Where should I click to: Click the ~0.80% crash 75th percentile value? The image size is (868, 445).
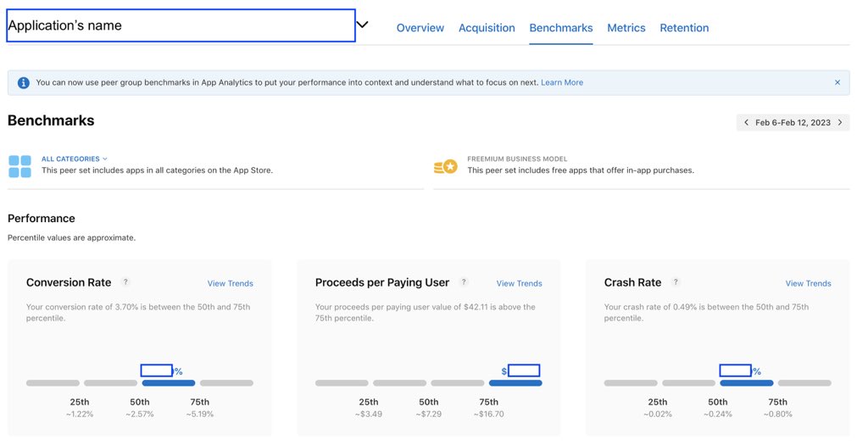pyautogui.click(x=778, y=414)
